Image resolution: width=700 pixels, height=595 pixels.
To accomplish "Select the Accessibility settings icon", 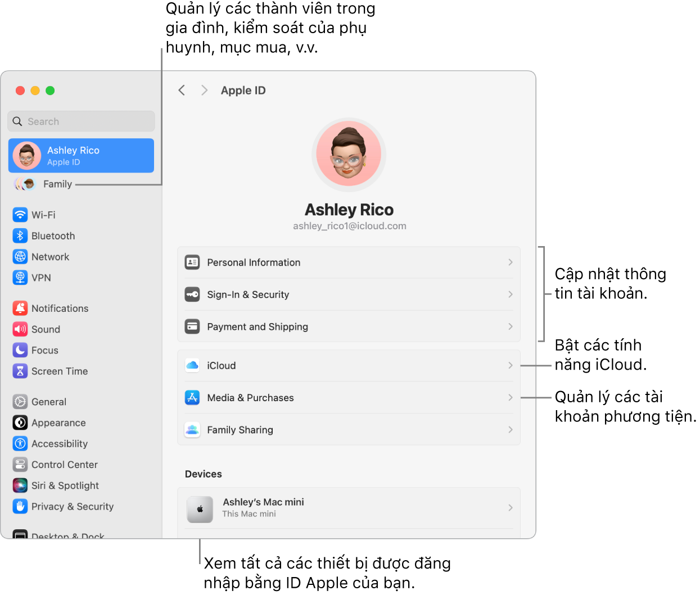I will tap(20, 443).
